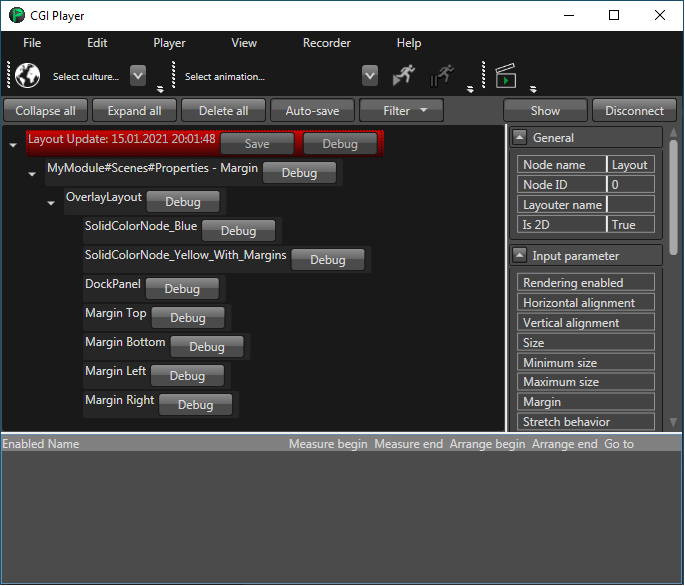Open the Filter dropdown button
Image resolution: width=685 pixels, height=586 pixels.
pyautogui.click(x=401, y=111)
